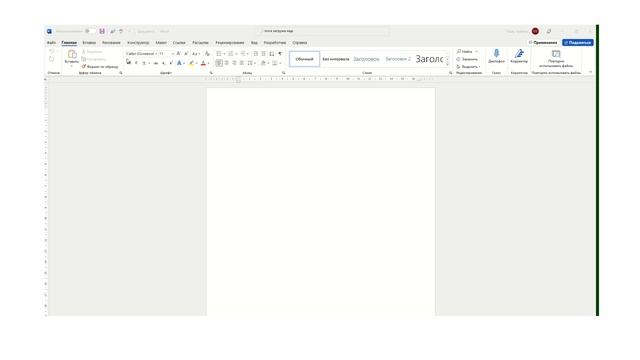The width and height of the screenshot is (640, 360).
Task: Click the Justify alignment icon
Action: [x=242, y=63]
